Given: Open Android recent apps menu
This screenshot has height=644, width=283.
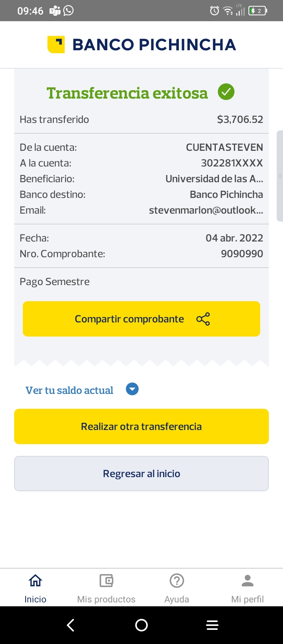Looking at the screenshot, I should (212, 625).
